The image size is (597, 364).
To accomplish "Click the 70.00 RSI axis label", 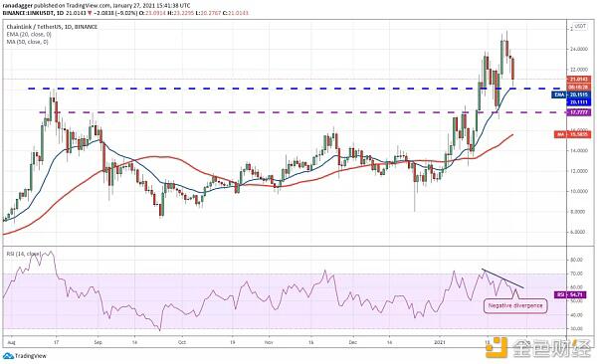I will (x=577, y=273).
